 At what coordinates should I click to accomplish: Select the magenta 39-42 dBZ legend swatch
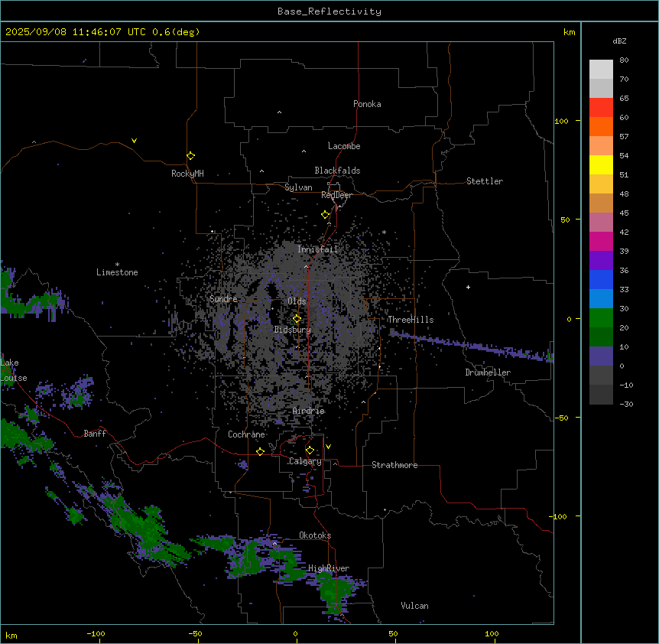click(601, 241)
